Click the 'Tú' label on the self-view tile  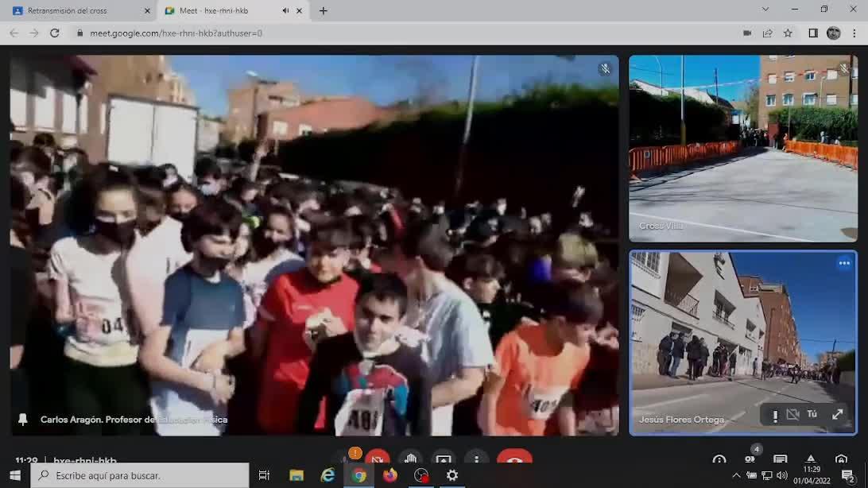click(x=812, y=414)
